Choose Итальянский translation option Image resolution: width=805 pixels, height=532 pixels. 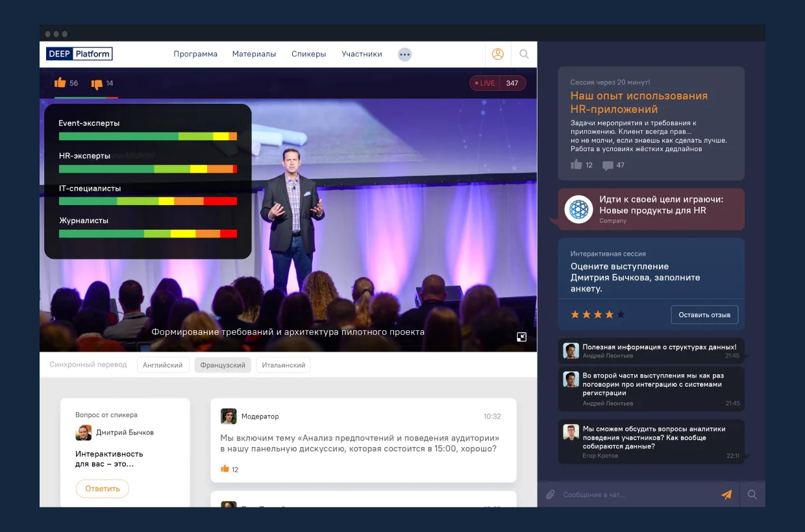pos(283,365)
